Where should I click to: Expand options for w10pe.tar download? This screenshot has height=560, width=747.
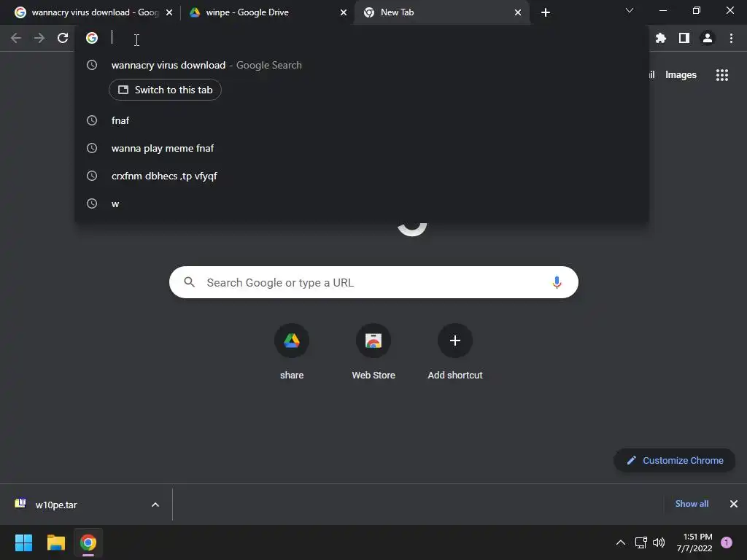point(155,505)
